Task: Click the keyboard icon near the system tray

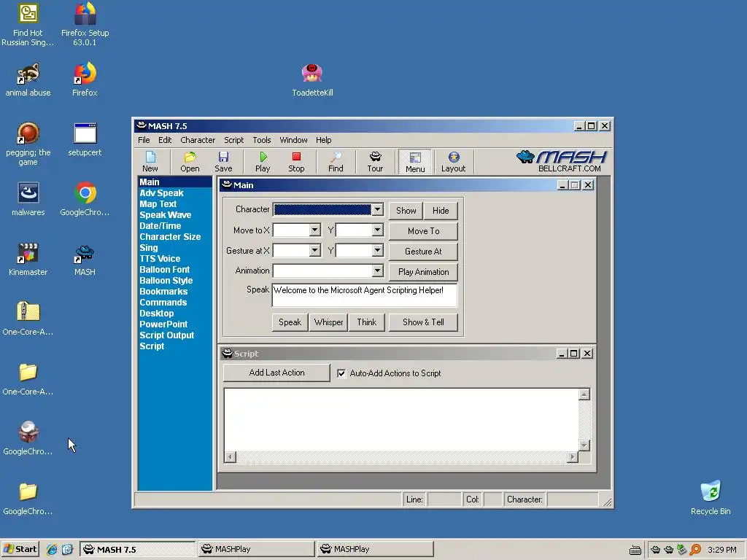Action: click(635, 550)
